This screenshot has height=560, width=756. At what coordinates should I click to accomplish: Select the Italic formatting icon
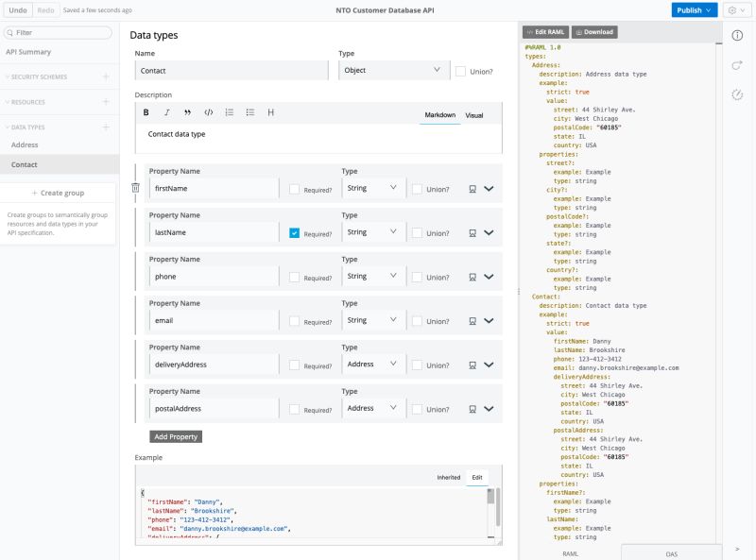point(165,112)
